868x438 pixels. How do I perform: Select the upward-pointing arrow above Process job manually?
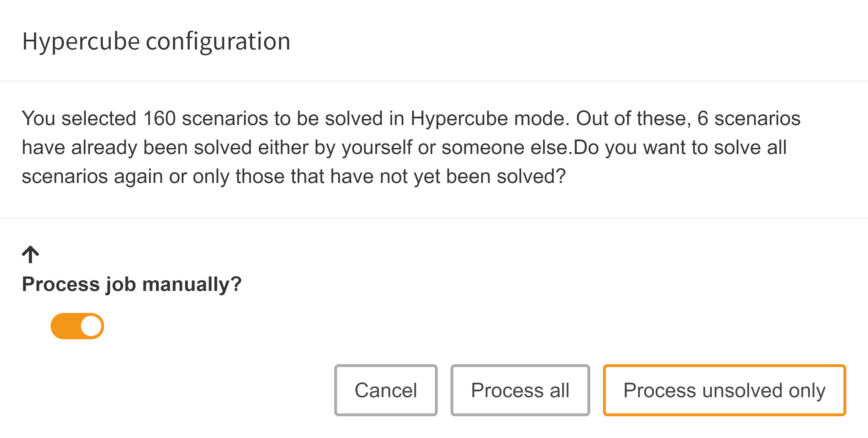click(x=30, y=254)
